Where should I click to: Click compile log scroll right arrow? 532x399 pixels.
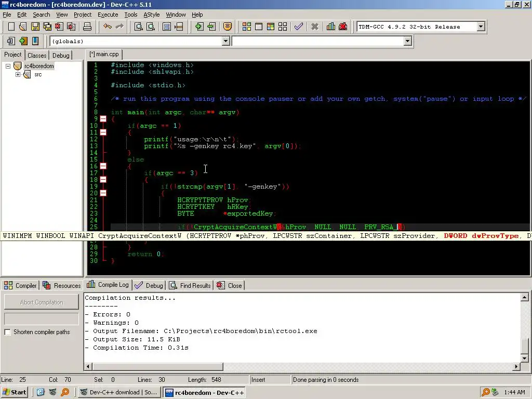tap(516, 366)
